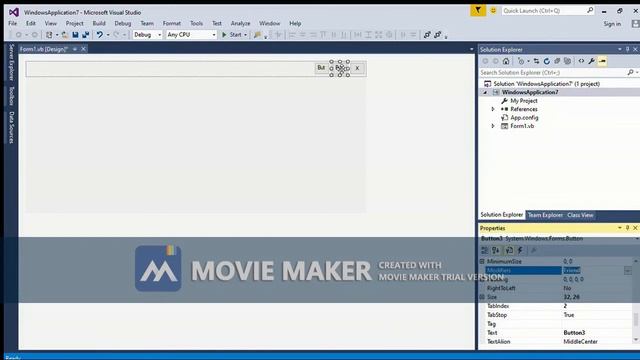Toggle auto-hide pin on Solution Explorer
The height and width of the screenshot is (360, 640).
[x=627, y=49]
